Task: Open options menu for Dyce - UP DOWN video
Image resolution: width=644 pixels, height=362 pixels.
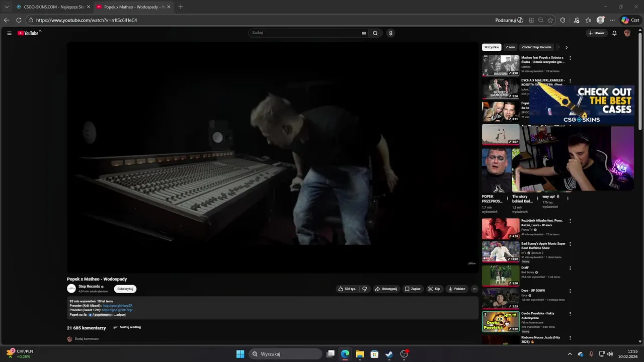Action: coord(570,291)
